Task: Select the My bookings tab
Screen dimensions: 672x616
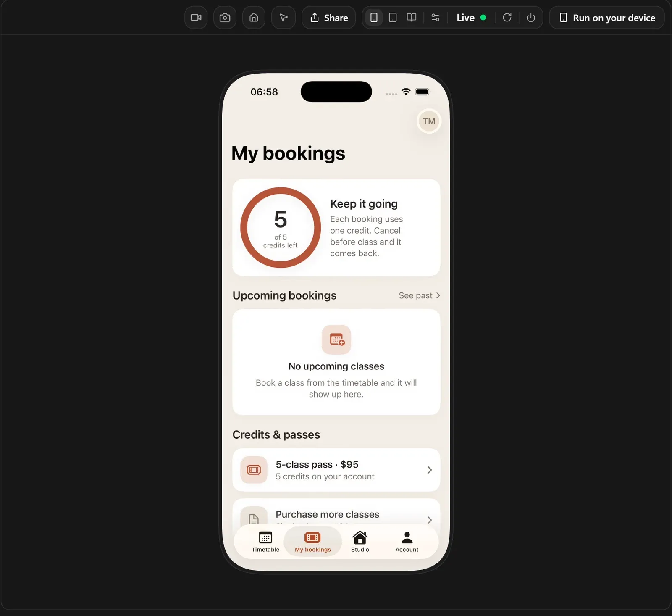Action: [313, 542]
